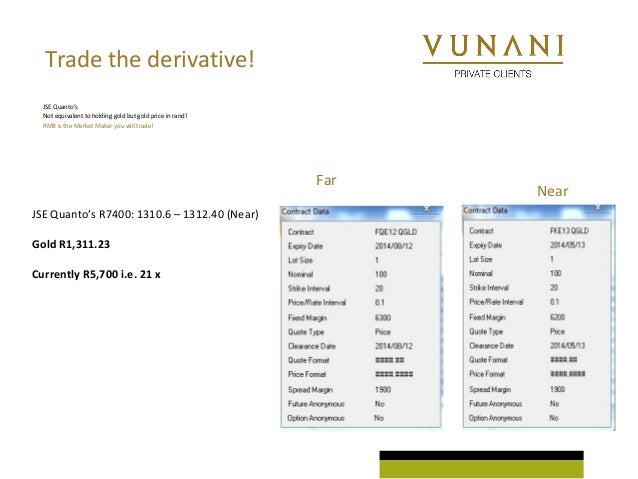
Task: Select Option Anonymous value 'No', Far dialog
Action: click(379, 418)
